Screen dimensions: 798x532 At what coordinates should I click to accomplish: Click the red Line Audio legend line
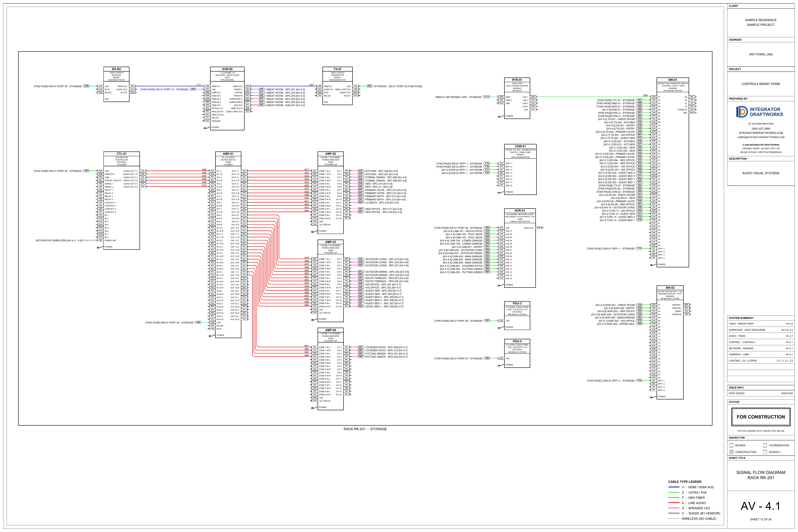(x=674, y=503)
